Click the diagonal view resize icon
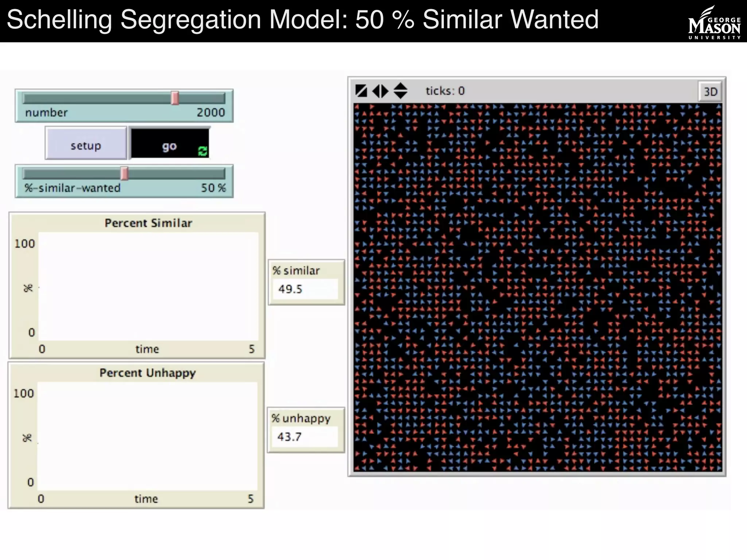The image size is (747, 560). [x=361, y=91]
